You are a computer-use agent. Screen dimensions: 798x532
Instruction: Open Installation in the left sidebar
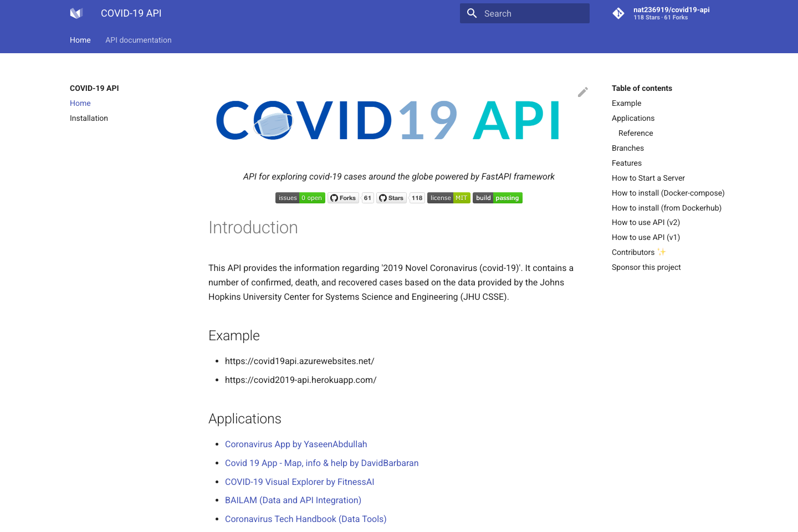click(x=89, y=118)
